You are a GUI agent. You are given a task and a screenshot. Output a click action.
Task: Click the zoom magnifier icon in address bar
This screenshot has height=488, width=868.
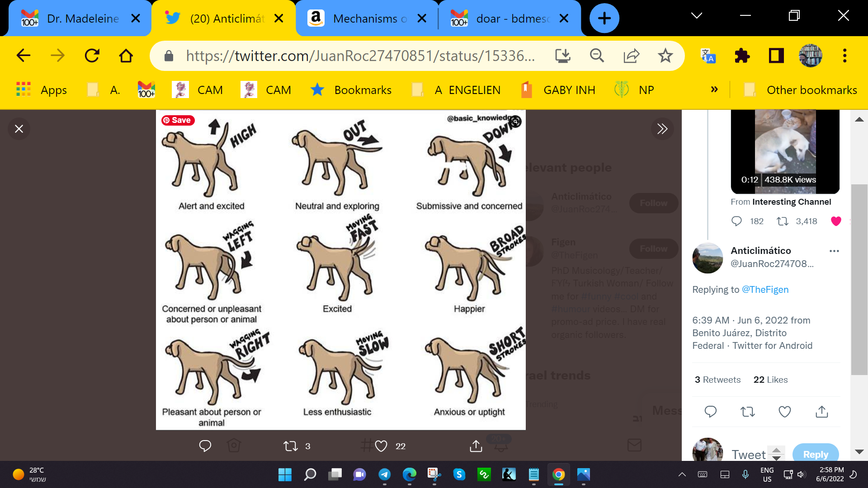click(x=597, y=56)
